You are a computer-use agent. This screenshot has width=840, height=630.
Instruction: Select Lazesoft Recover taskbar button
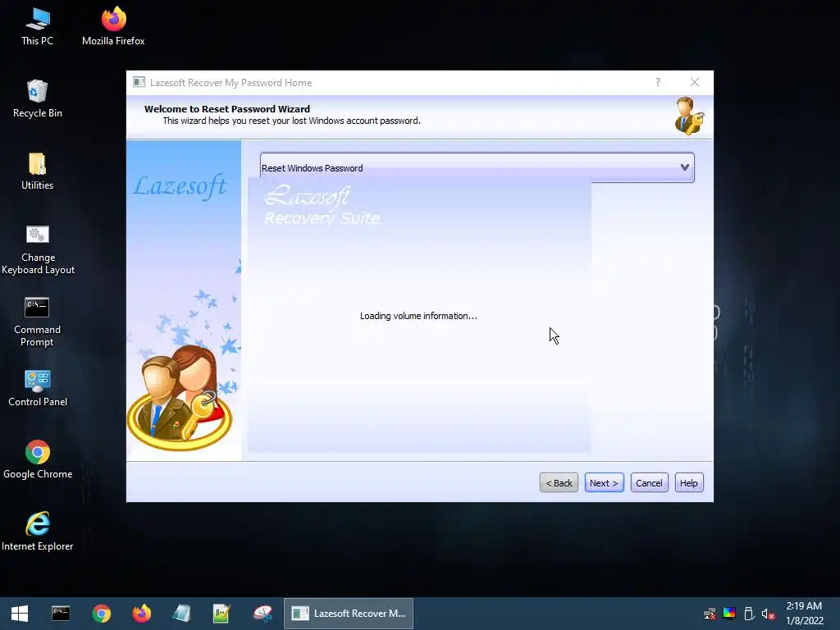[349, 614]
